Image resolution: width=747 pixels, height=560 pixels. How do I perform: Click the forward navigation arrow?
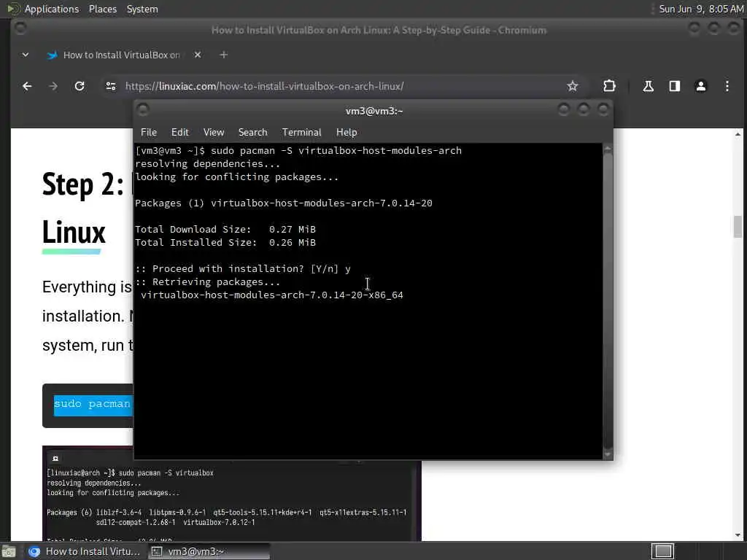click(x=53, y=86)
